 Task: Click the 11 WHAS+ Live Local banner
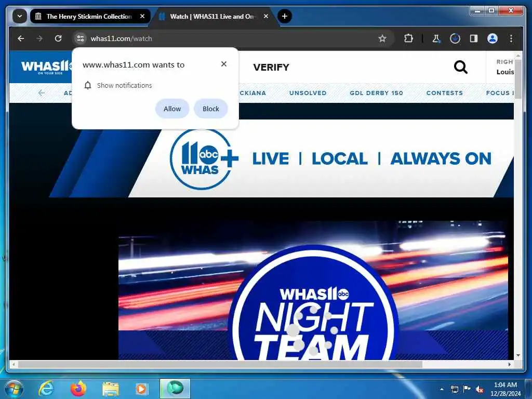(x=282, y=158)
